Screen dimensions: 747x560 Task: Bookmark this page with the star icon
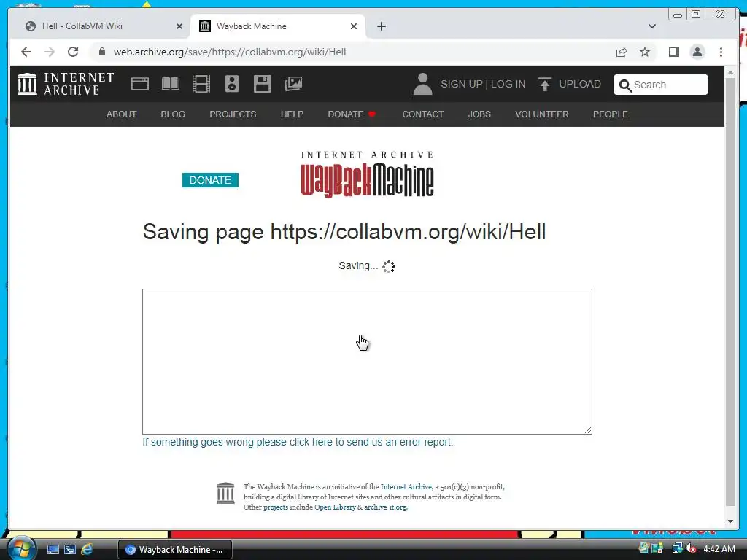point(645,52)
